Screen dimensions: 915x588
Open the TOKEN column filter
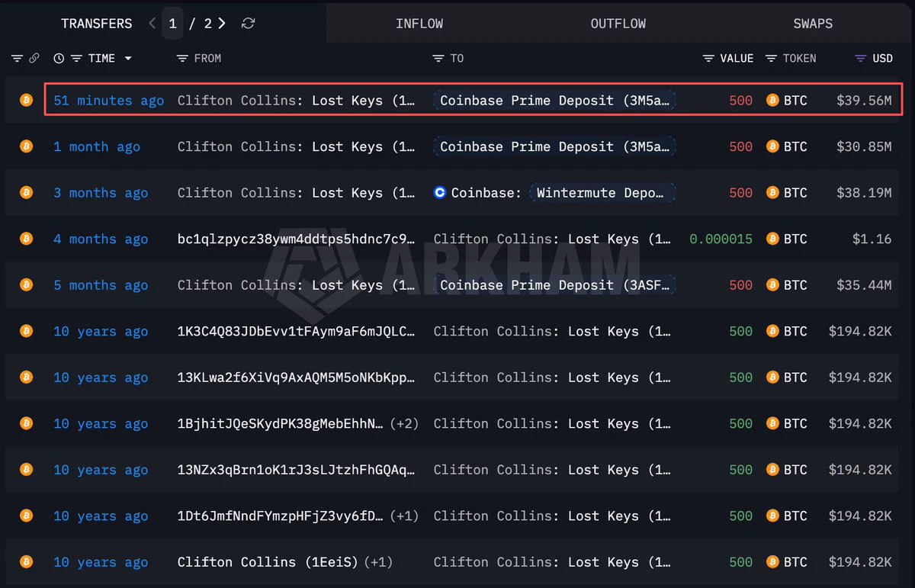point(771,58)
